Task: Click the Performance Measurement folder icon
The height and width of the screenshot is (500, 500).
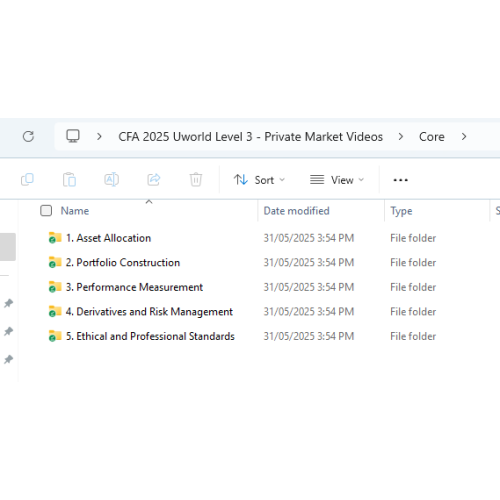Action: 55,287
